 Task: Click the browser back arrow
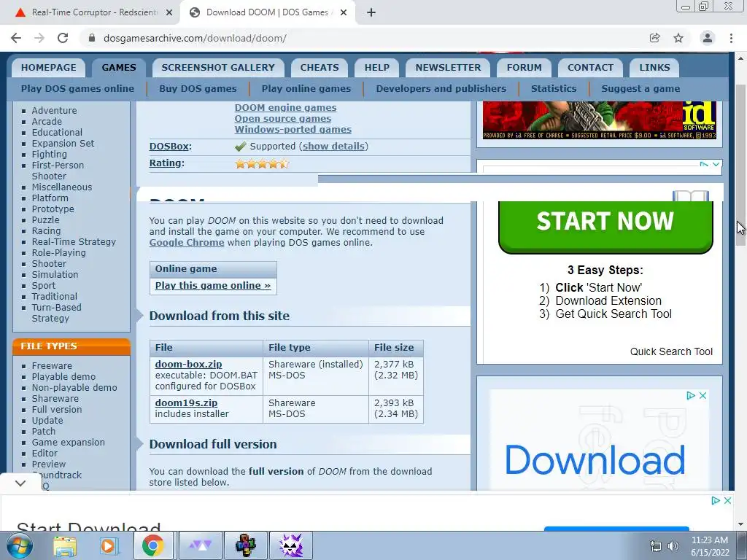pos(16,38)
